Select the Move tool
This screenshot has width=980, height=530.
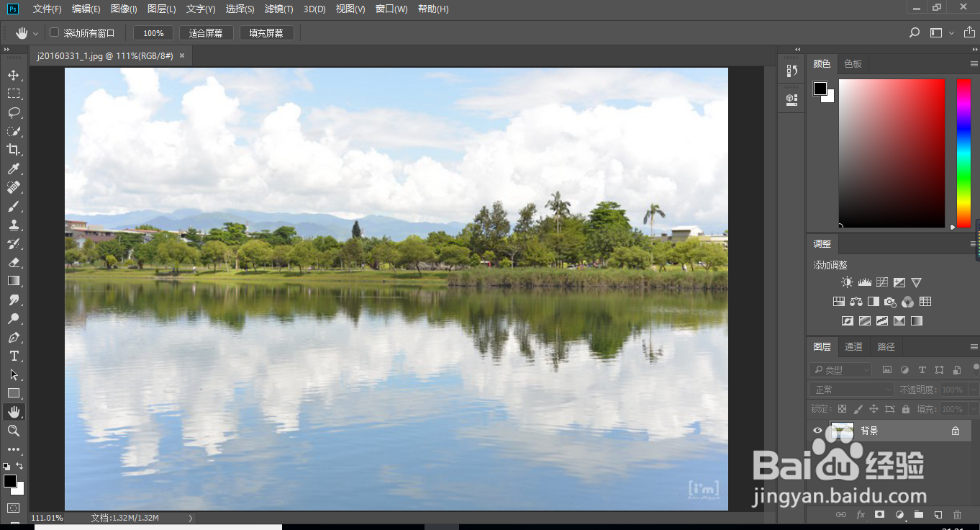coord(13,75)
